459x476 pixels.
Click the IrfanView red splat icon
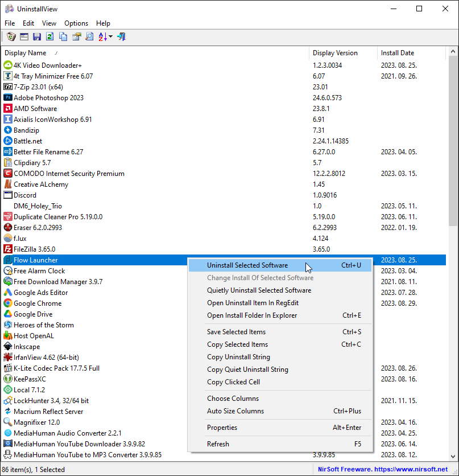pos(8,358)
